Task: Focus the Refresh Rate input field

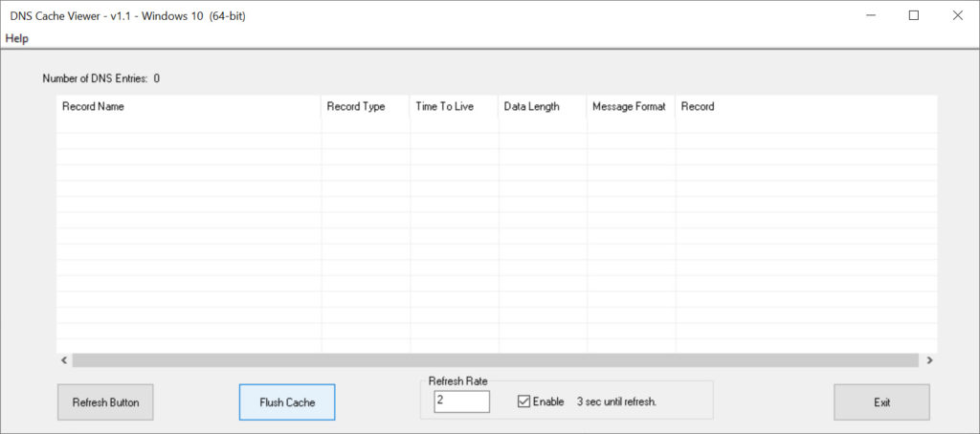Action: click(461, 401)
